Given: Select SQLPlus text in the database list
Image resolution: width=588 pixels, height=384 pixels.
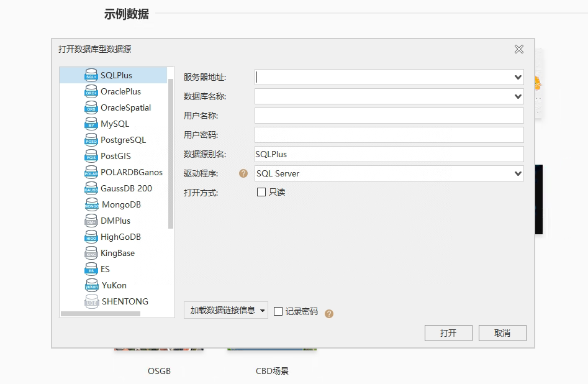Looking at the screenshot, I should pyautogui.click(x=116, y=75).
